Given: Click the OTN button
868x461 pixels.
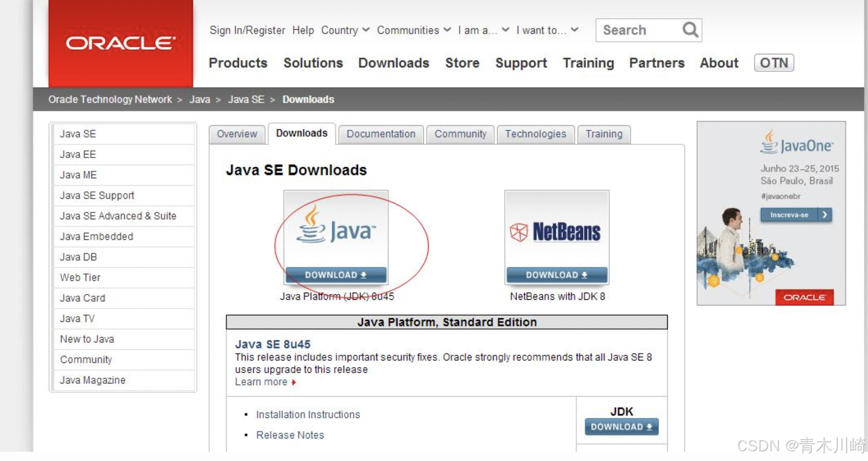Looking at the screenshot, I should pos(773,63).
